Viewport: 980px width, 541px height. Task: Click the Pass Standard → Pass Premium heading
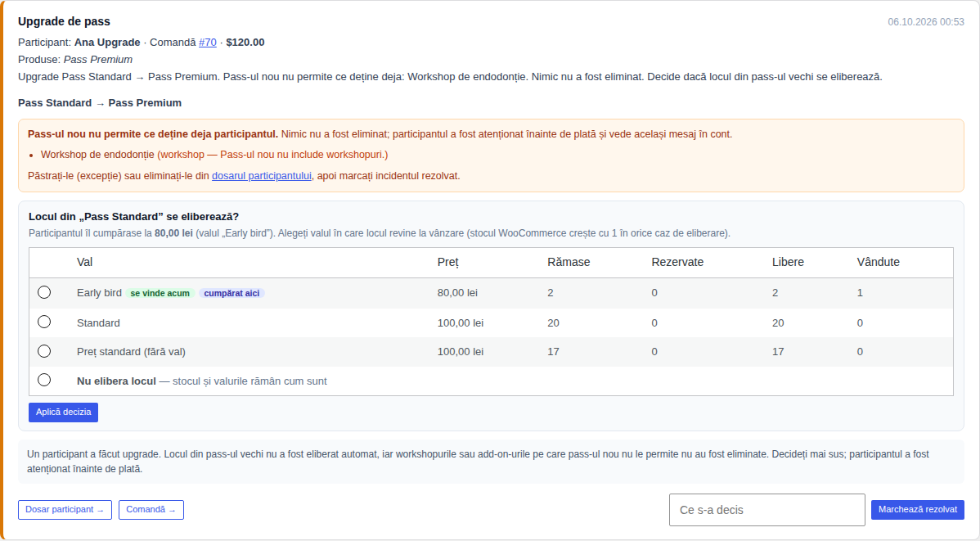[x=100, y=102]
